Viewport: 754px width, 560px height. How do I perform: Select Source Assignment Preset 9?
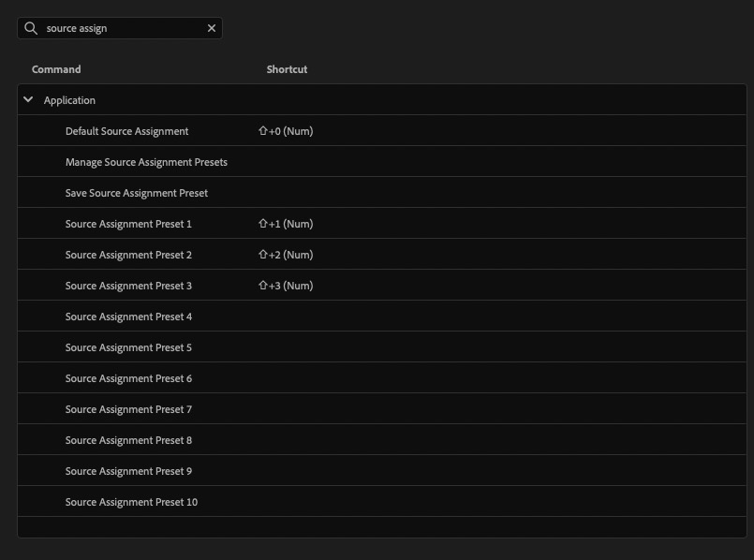[128, 471]
